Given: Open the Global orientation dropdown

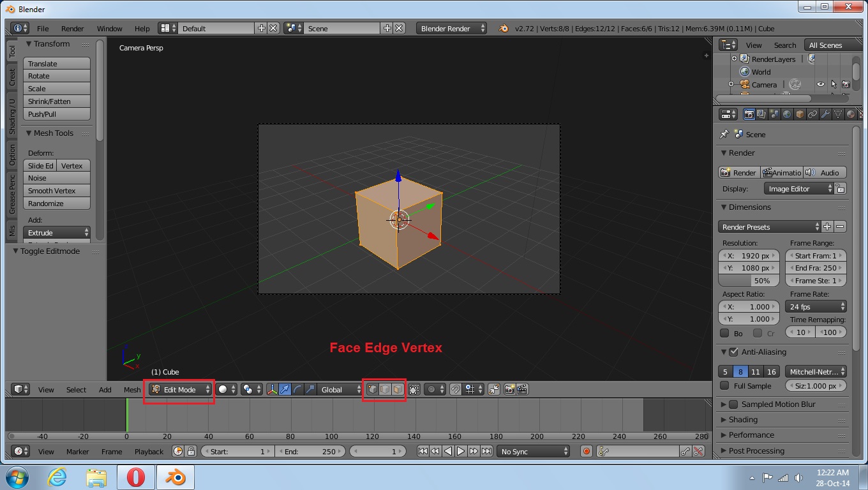Looking at the screenshot, I should 340,389.
